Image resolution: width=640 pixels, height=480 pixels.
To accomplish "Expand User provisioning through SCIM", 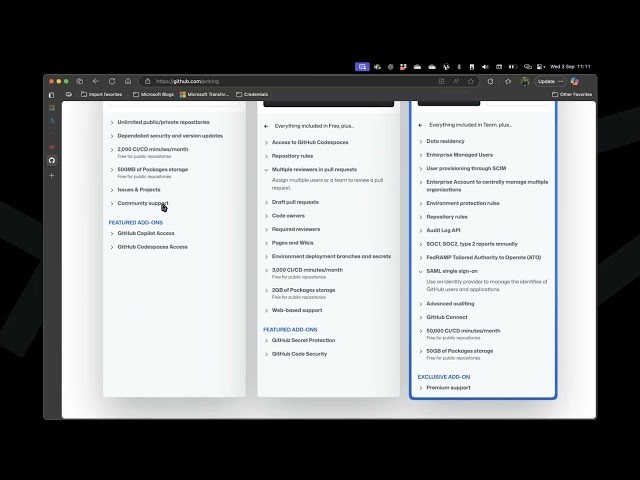I will pyautogui.click(x=462, y=168).
